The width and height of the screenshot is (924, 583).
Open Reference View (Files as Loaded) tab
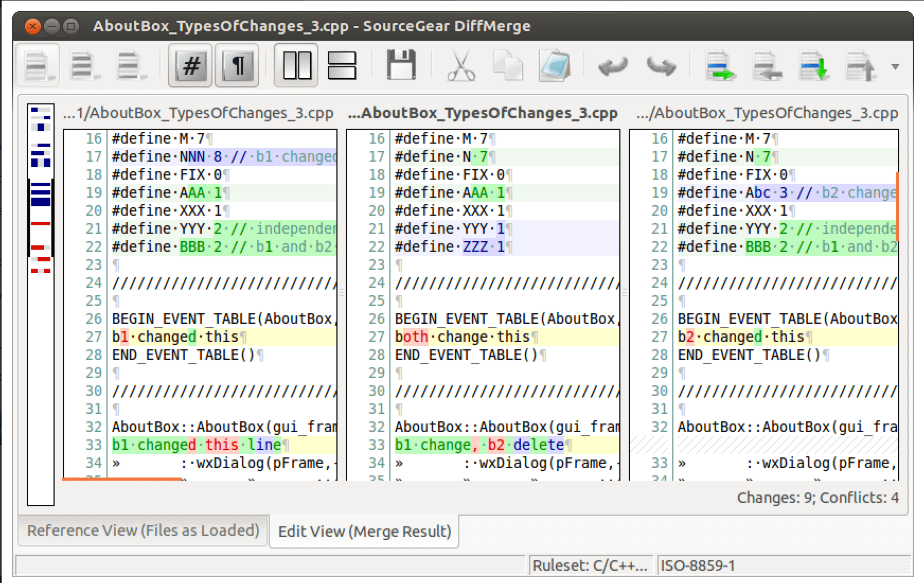(x=143, y=531)
